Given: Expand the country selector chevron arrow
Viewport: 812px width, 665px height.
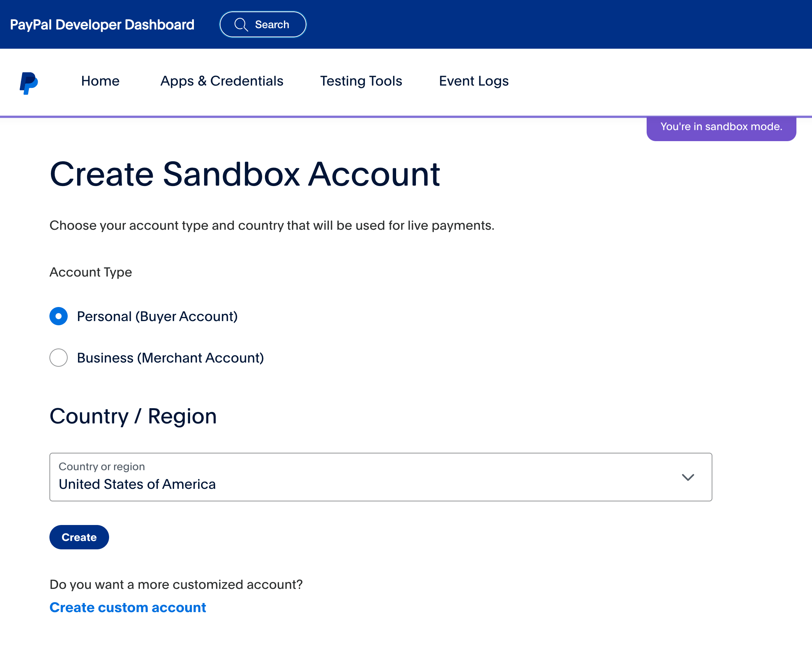Looking at the screenshot, I should coord(688,477).
